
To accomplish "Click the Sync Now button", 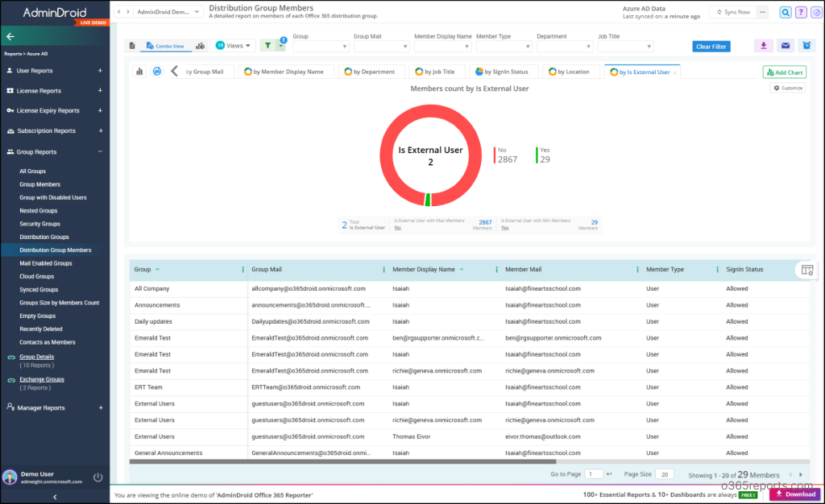I will (x=733, y=12).
